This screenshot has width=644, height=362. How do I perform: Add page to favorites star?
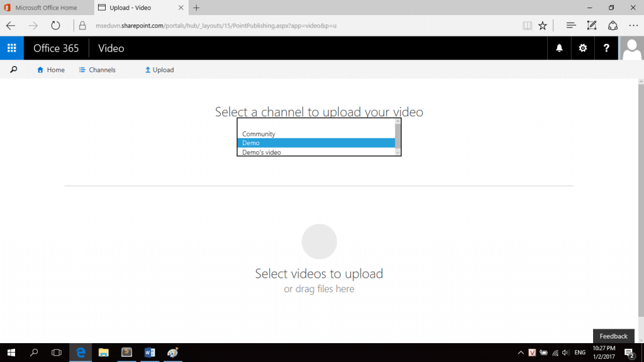(543, 25)
